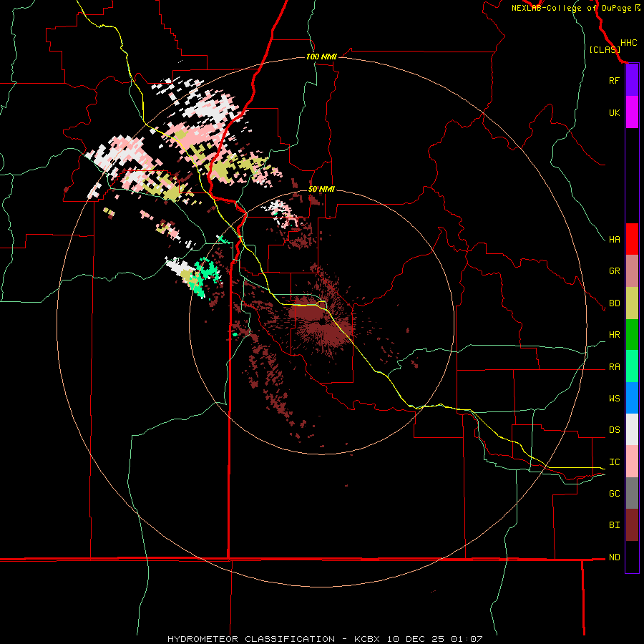Image resolution: width=644 pixels, height=644 pixels.
Task: Click the olive-yellow BD legend swatch
Action: 632,303
